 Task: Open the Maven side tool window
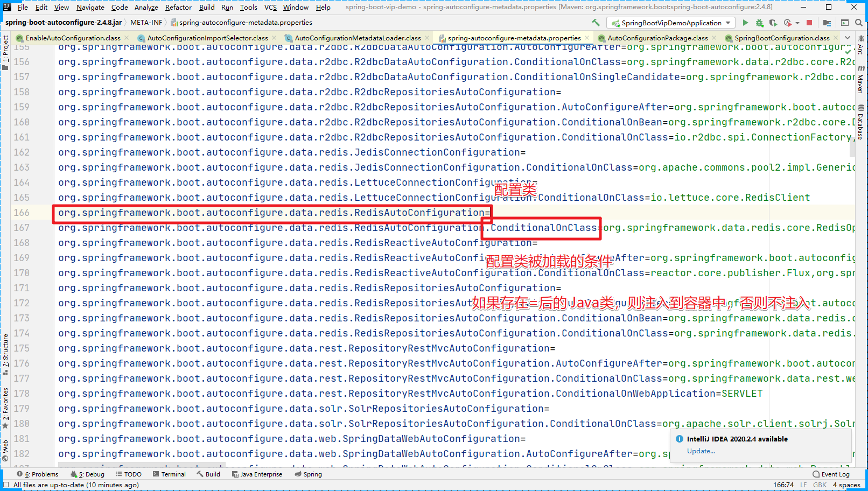[861, 80]
